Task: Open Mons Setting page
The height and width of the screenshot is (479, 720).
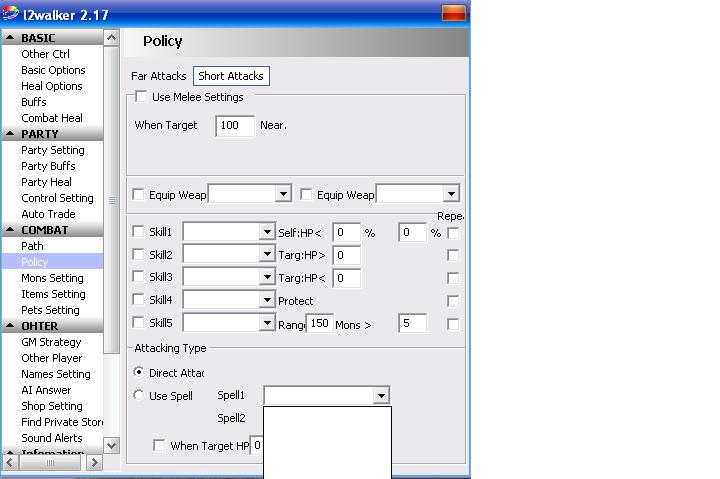Action: click(52, 278)
